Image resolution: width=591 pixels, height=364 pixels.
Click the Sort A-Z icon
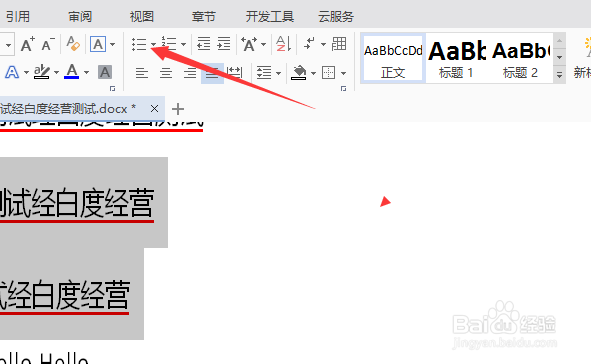coord(283,44)
